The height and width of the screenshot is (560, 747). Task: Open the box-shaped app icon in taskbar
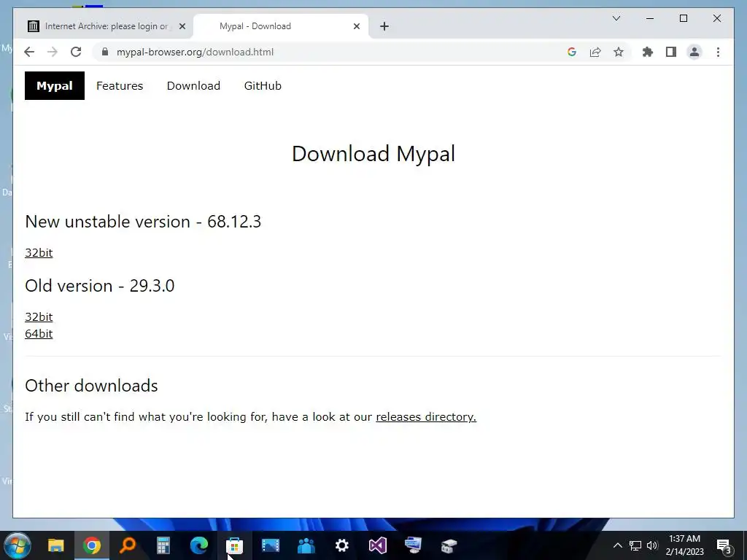tap(449, 545)
